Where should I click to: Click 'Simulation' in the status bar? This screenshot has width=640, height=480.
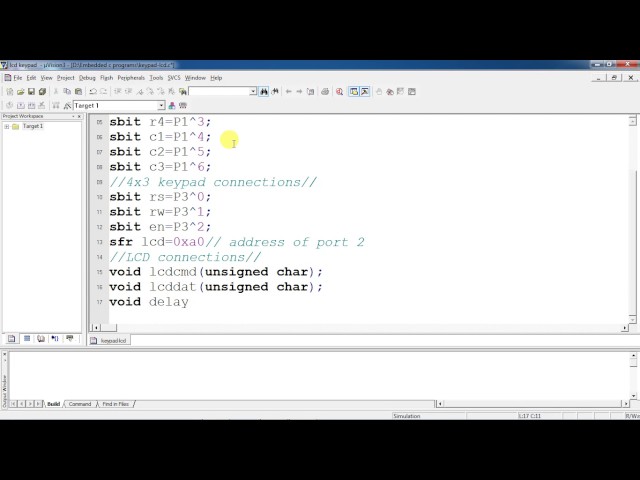coord(407,416)
